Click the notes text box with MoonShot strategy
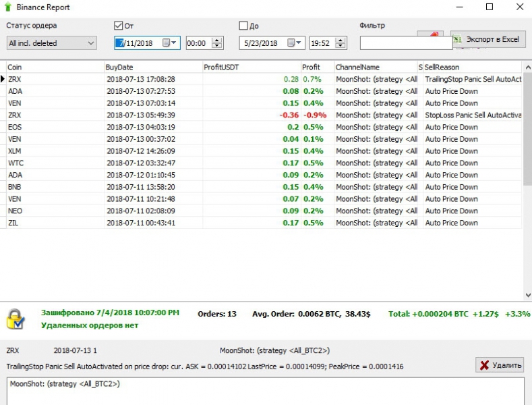 point(266,391)
